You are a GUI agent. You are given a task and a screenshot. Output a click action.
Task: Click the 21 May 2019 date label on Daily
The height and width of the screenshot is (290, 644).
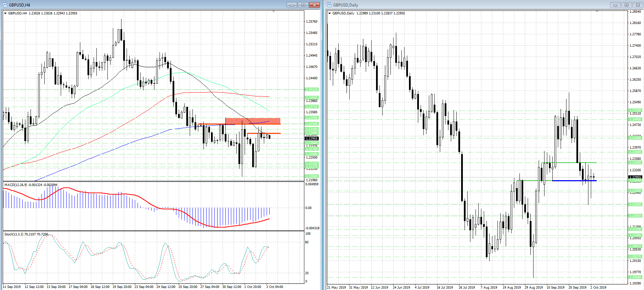[337, 288]
